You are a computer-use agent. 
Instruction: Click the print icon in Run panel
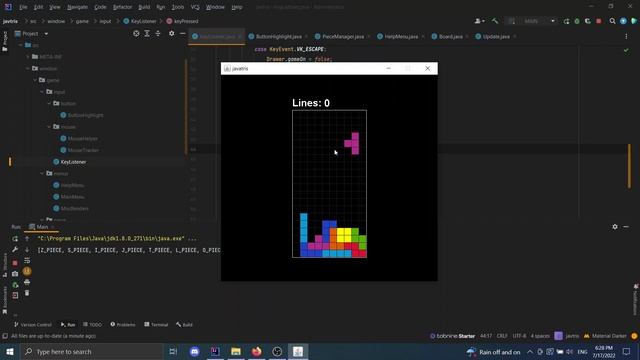(27, 282)
